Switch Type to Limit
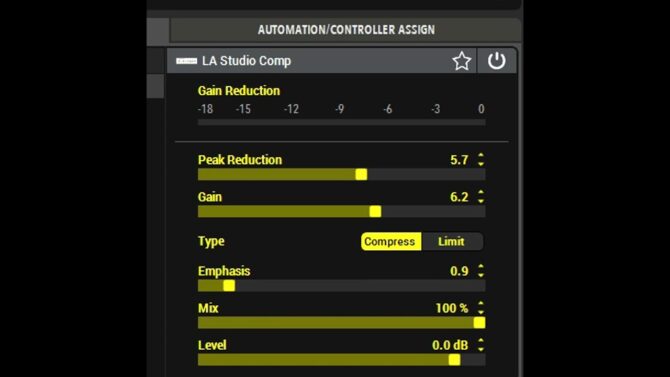The height and width of the screenshot is (377, 670). click(452, 242)
